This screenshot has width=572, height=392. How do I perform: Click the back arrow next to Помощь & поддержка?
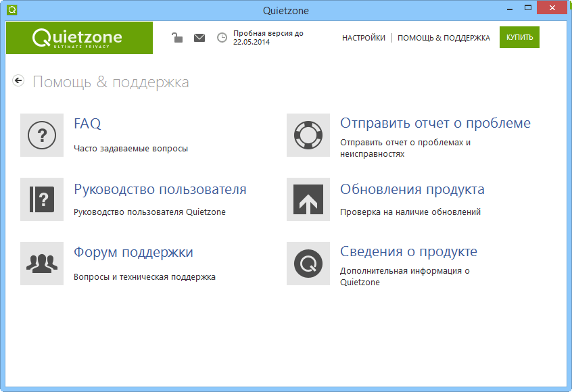[x=18, y=80]
